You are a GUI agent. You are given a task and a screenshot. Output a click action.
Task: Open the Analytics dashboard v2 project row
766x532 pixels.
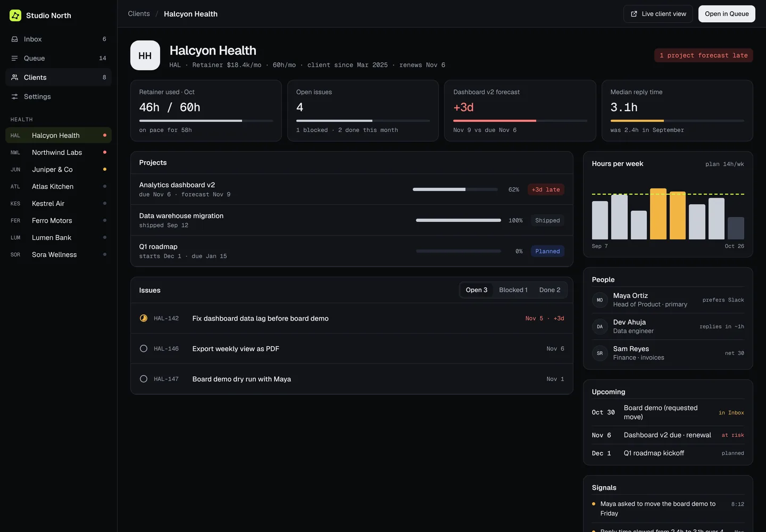pos(352,189)
